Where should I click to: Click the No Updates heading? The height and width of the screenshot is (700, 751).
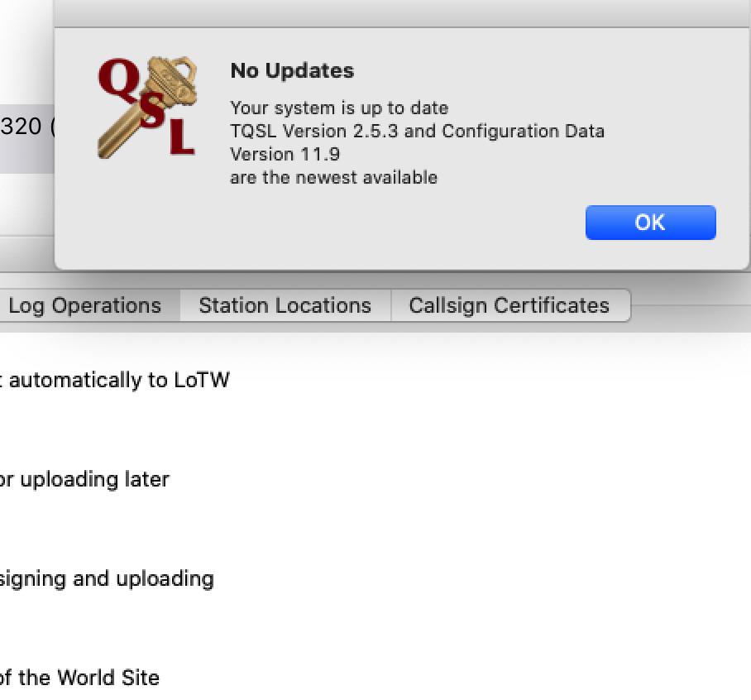pyautogui.click(x=292, y=70)
